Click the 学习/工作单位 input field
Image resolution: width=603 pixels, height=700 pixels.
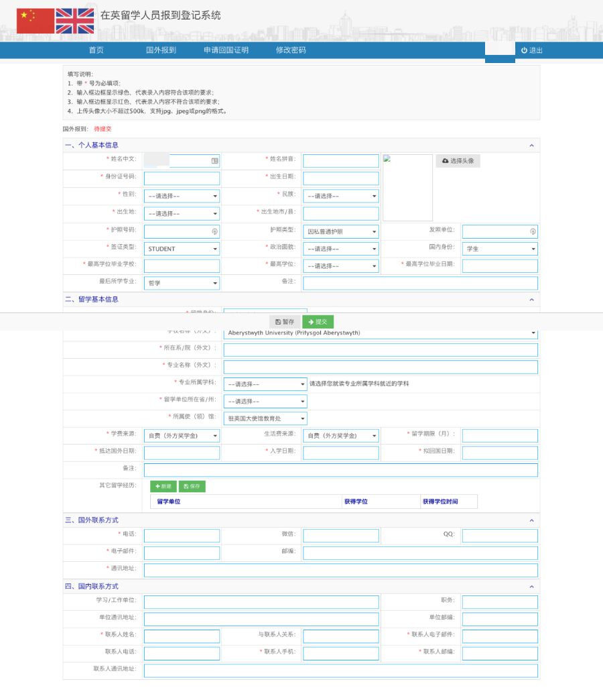[261, 602]
